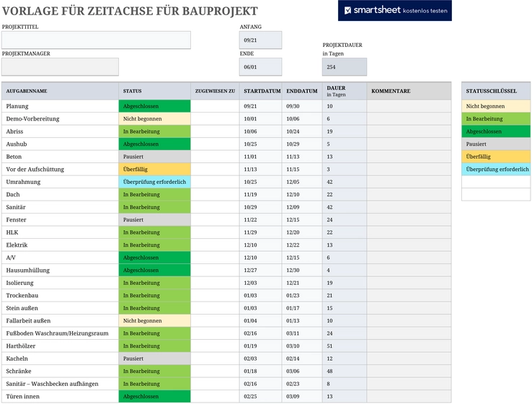This screenshot has width=532, height=404.
Task: Click the end date 12/22 for Elektrik
Action: coord(302,245)
